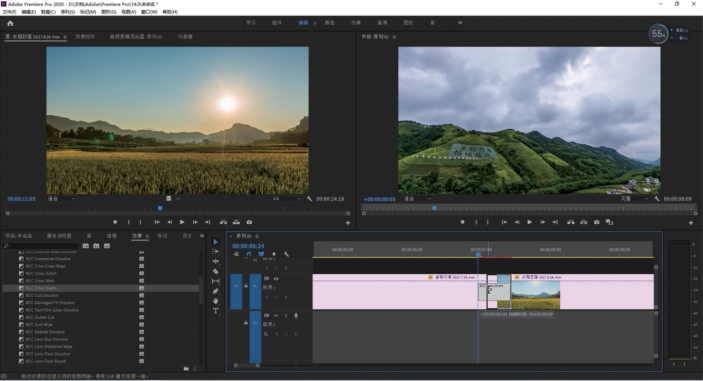Image resolution: width=703 pixels, height=381 pixels.
Task: Enable voice-over record microphone on audio track
Action: (x=296, y=316)
